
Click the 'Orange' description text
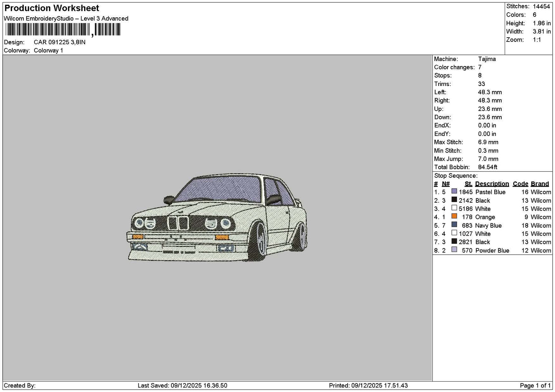coord(485,217)
